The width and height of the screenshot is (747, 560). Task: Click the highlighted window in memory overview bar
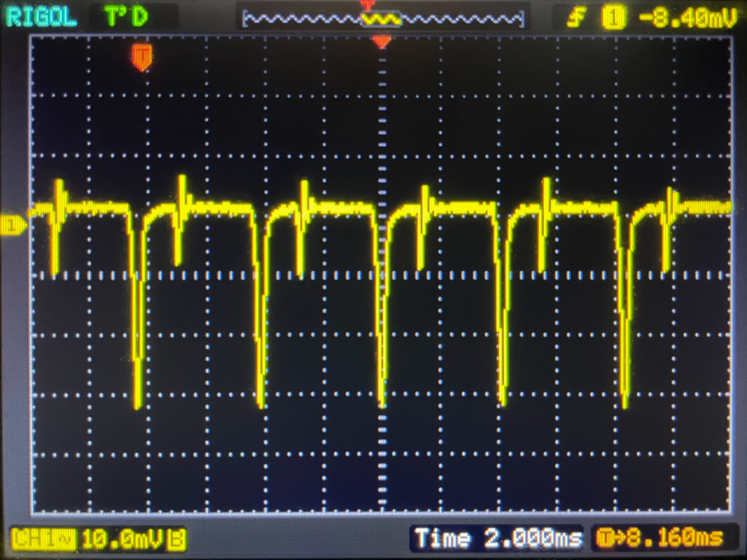click(x=381, y=19)
